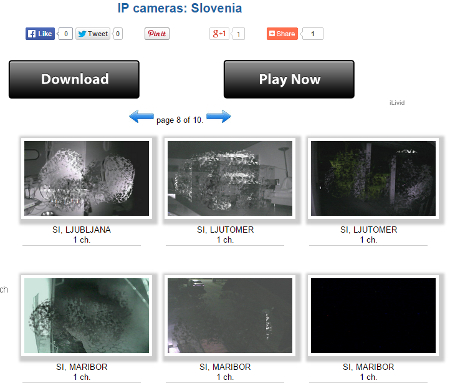Go to next page with right arrow
This screenshot has width=450, height=383.
click(218, 116)
